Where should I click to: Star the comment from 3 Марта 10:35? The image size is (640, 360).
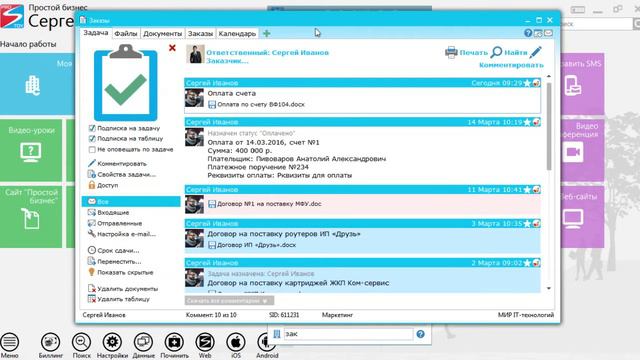[527, 224]
